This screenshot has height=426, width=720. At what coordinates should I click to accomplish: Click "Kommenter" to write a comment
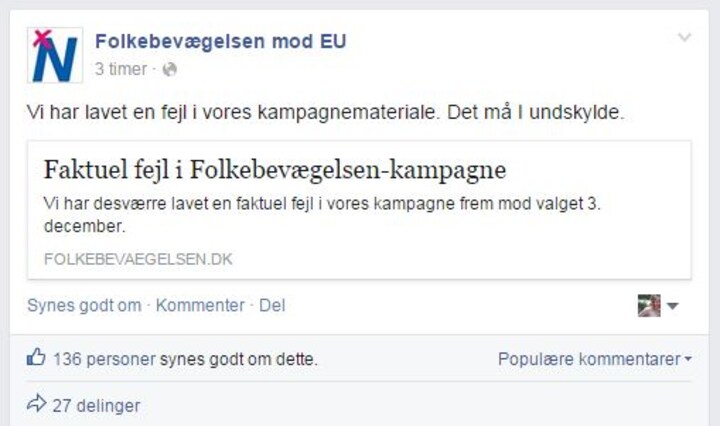coord(200,306)
